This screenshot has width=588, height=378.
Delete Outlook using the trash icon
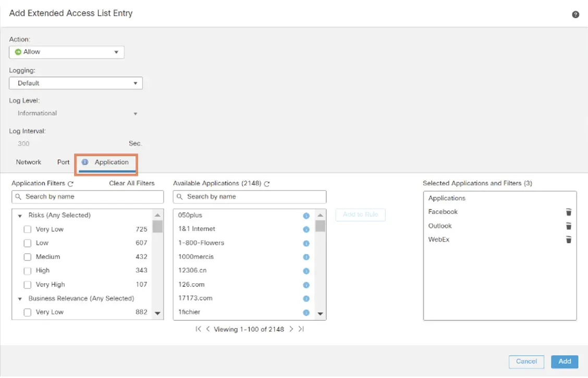(568, 226)
